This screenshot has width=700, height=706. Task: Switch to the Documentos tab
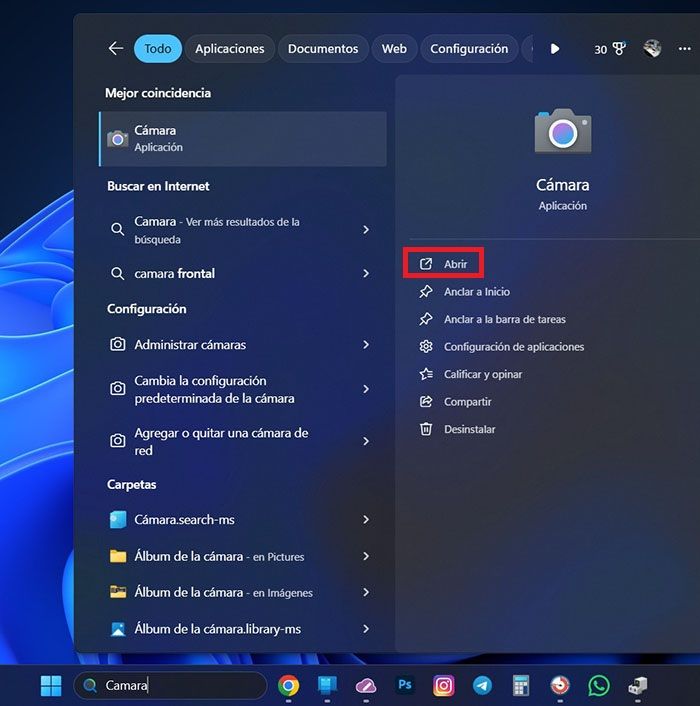[323, 49]
